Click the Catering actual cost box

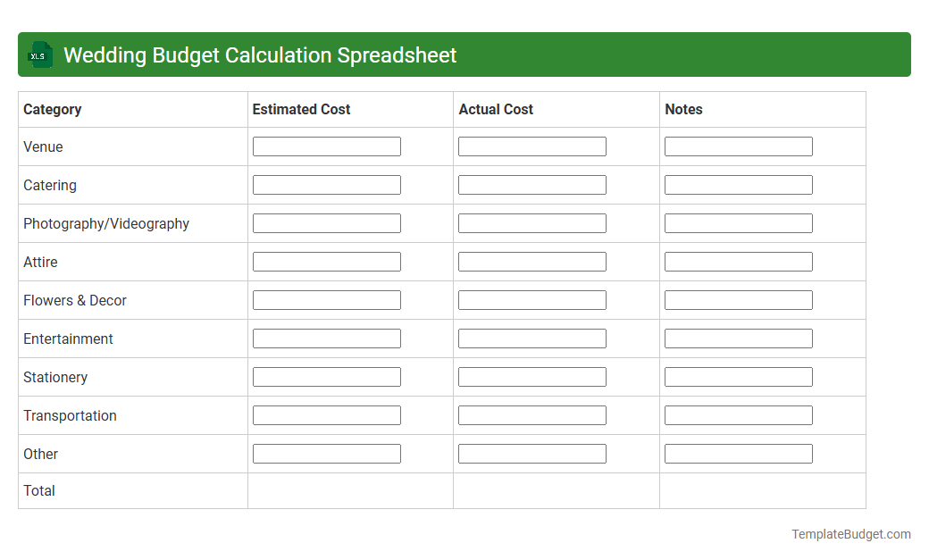531,184
